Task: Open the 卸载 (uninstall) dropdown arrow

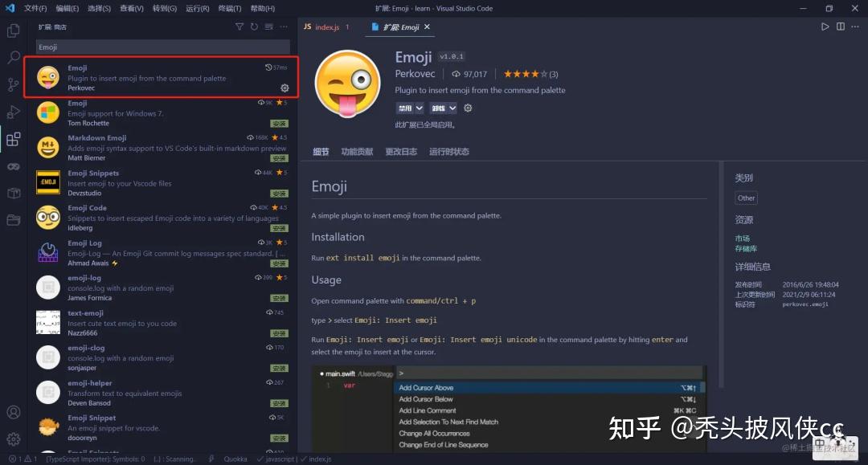Action: coord(452,108)
